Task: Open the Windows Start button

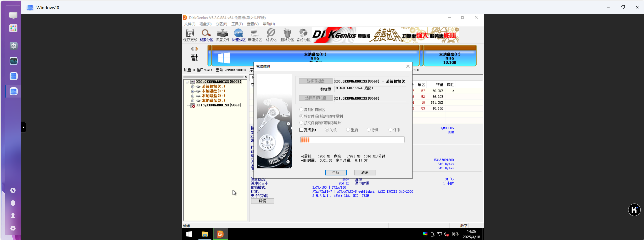Action: [x=189, y=234]
